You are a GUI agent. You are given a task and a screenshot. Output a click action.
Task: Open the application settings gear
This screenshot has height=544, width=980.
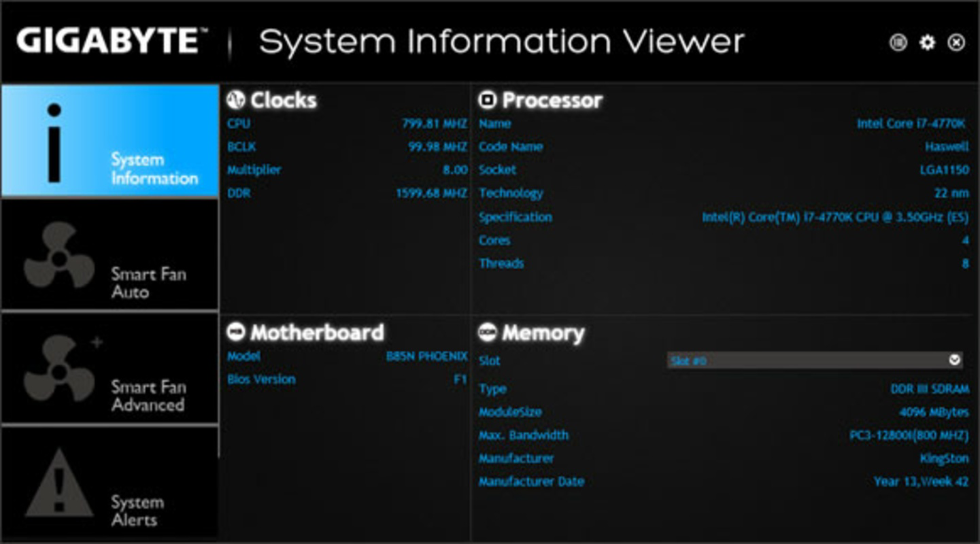(928, 42)
